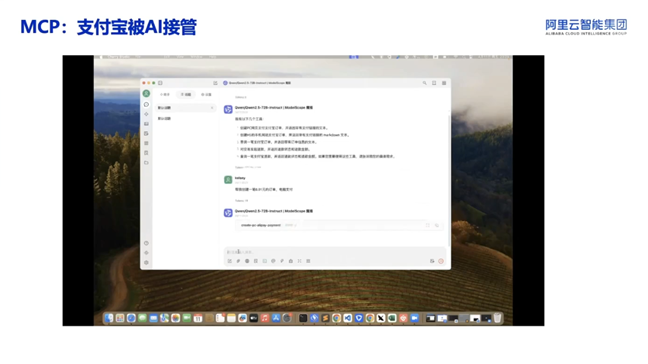Click the expand icon on the tool call block
The height and width of the screenshot is (364, 648).
[428, 226]
